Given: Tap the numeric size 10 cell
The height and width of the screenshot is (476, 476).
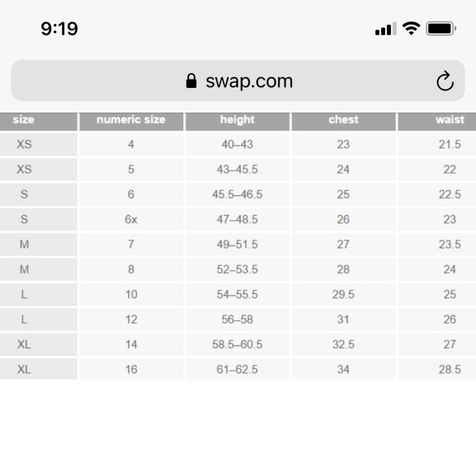Looking at the screenshot, I should (131, 294).
